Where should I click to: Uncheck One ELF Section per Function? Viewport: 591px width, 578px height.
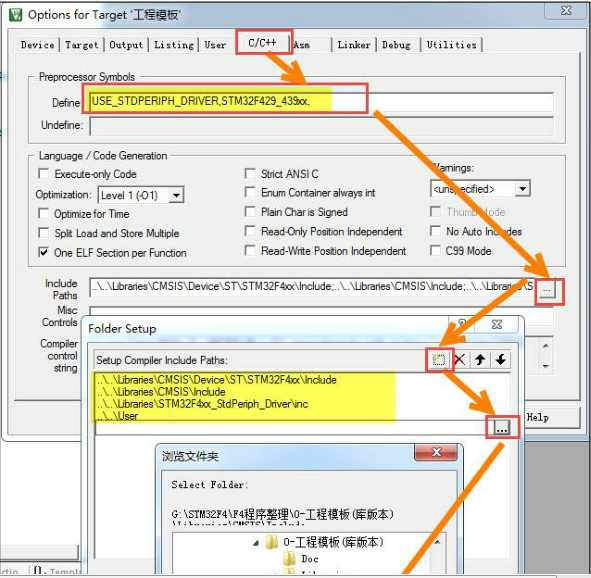(44, 252)
